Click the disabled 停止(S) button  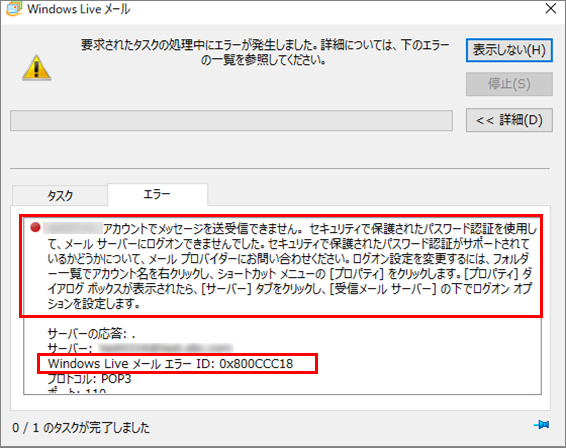tap(509, 84)
